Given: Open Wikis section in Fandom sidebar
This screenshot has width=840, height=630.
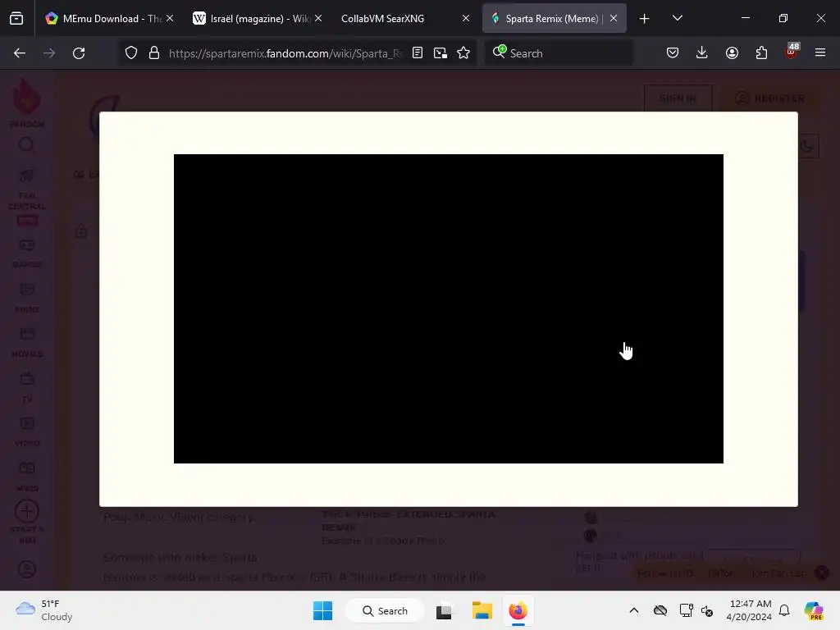Looking at the screenshot, I should click(27, 477).
